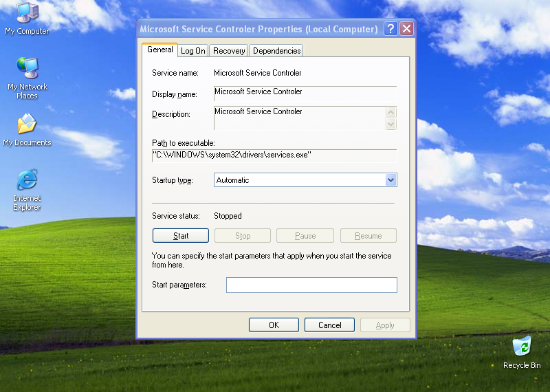550x392 pixels.
Task: Click the 'Startup type:' label
Action: [173, 180]
